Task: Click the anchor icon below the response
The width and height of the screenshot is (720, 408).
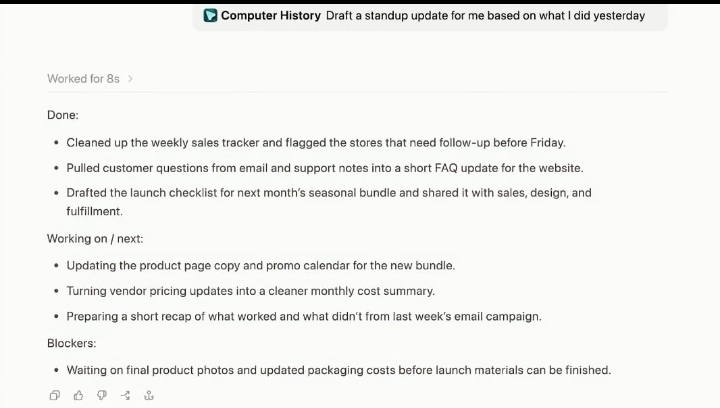Action: coord(149,395)
